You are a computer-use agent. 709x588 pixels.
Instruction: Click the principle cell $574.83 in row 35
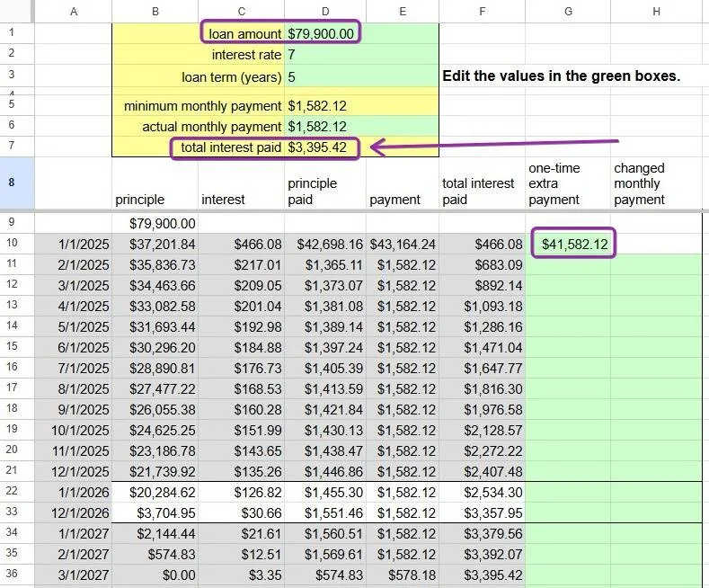155,554
